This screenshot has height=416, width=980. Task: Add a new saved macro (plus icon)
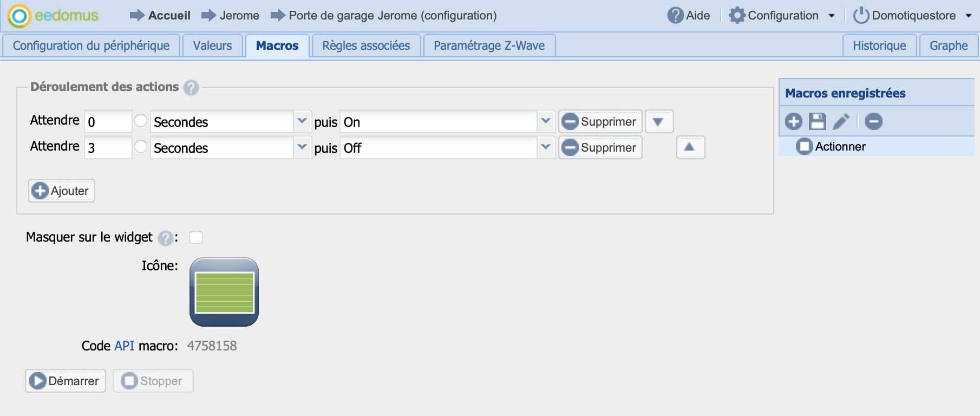[x=794, y=121]
